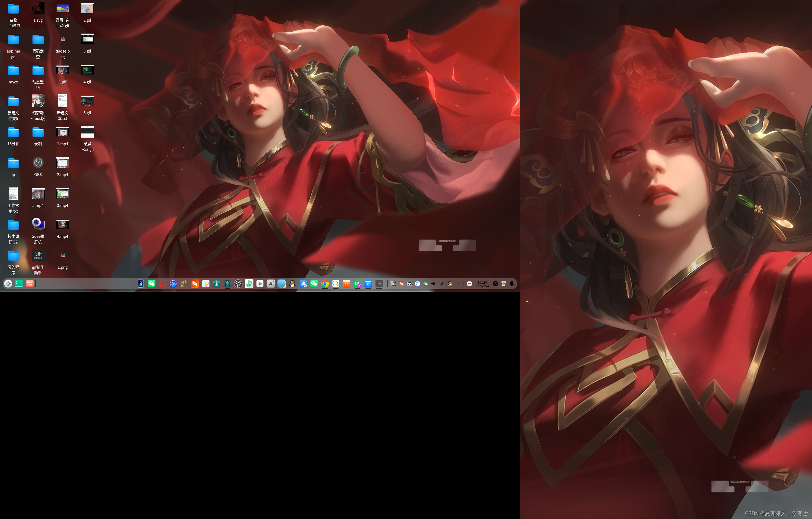Select the 1.svg file on desktop
Viewport: 812px width, 519px height.
click(x=38, y=8)
